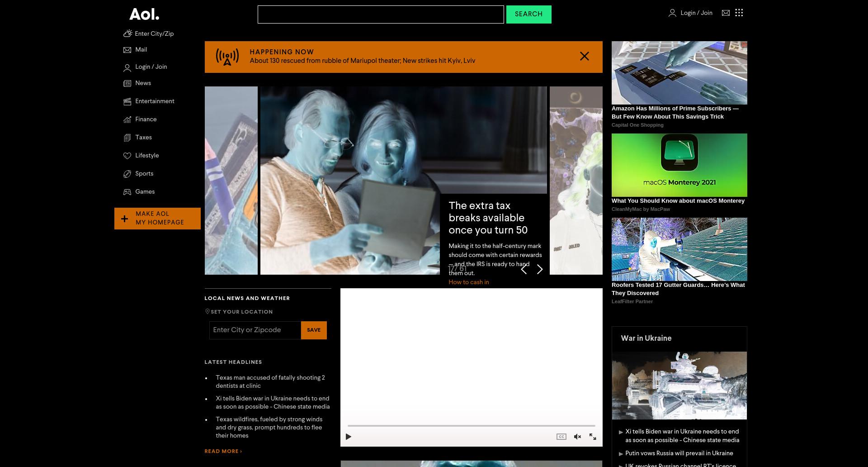Click the video progress bar
Viewport: 868px width, 467px height.
471,426
